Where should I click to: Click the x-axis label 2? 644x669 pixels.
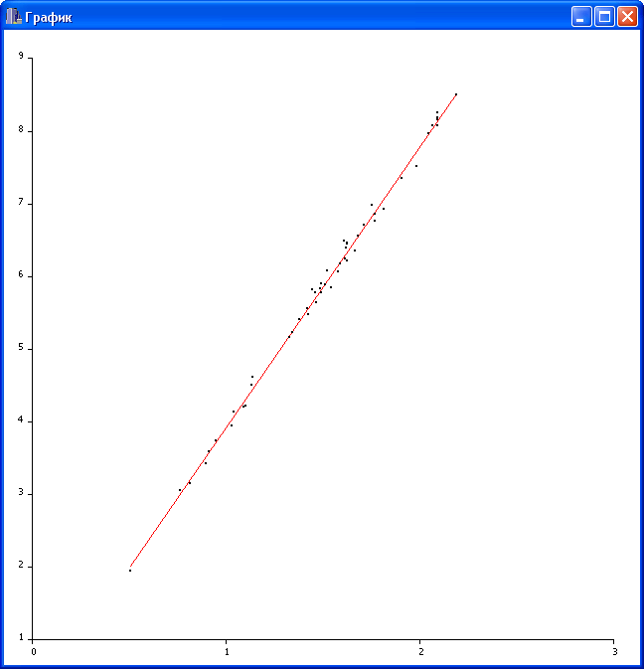tap(420, 652)
